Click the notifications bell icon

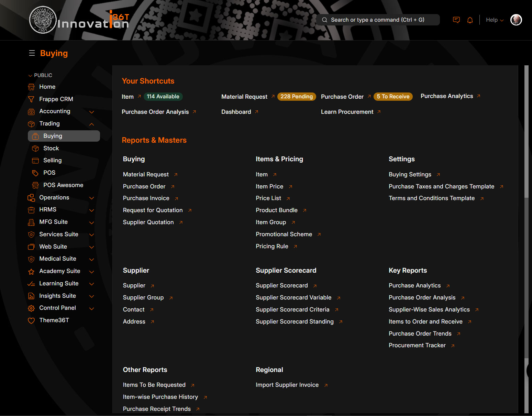(470, 20)
